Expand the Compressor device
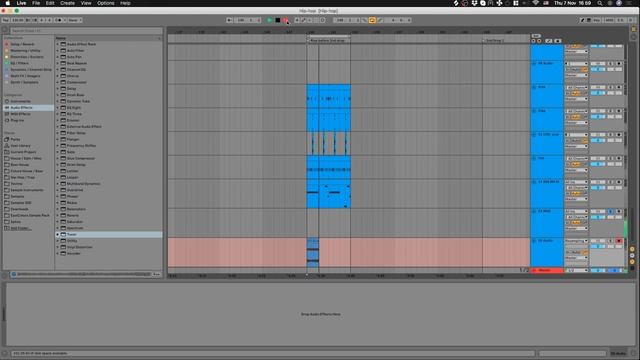 58,82
